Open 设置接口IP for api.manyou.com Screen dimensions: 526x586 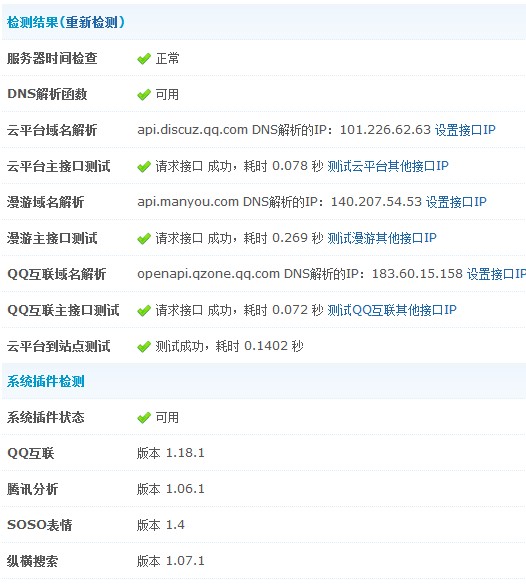456,202
